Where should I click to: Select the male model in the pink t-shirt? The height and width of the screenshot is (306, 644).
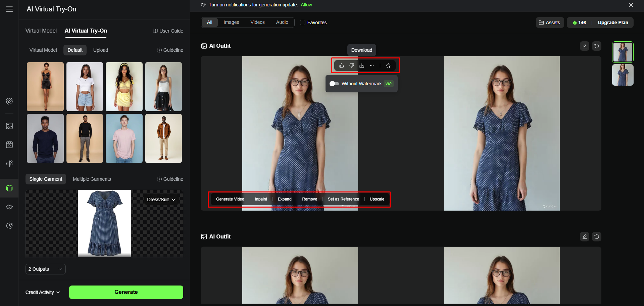click(124, 138)
